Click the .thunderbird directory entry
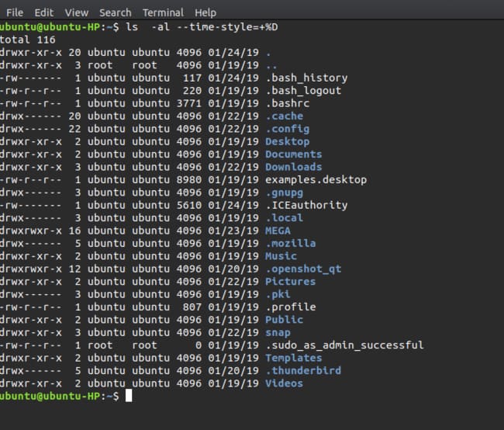This screenshot has width=504, height=430. coord(302,370)
